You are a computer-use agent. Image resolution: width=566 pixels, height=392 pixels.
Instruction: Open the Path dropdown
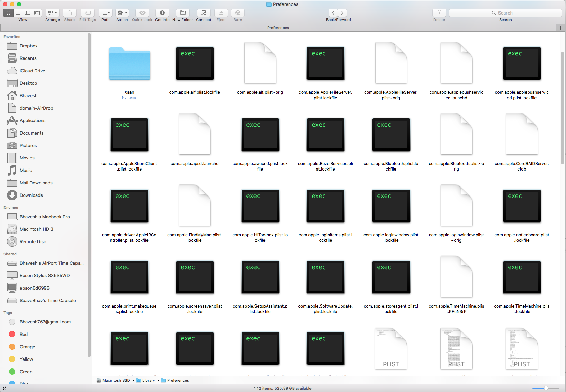point(106,13)
